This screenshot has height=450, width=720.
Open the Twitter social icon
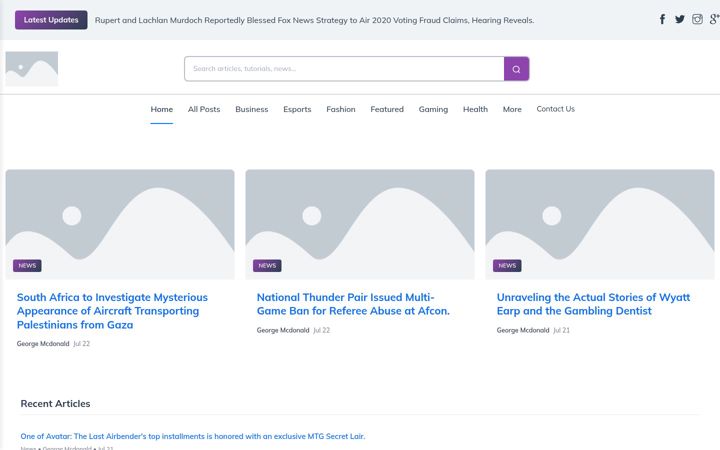pos(680,19)
